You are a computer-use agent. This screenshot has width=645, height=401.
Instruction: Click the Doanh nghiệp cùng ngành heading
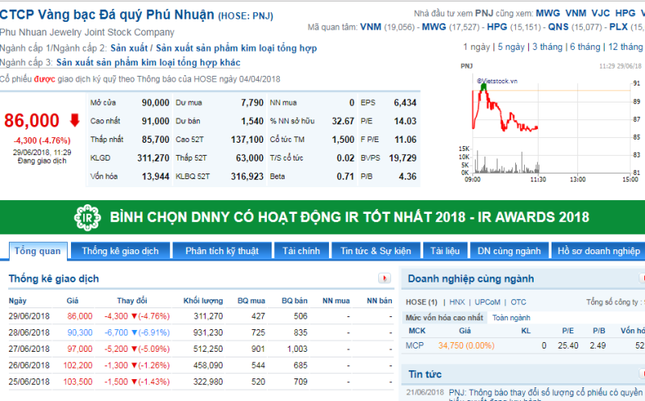click(471, 279)
